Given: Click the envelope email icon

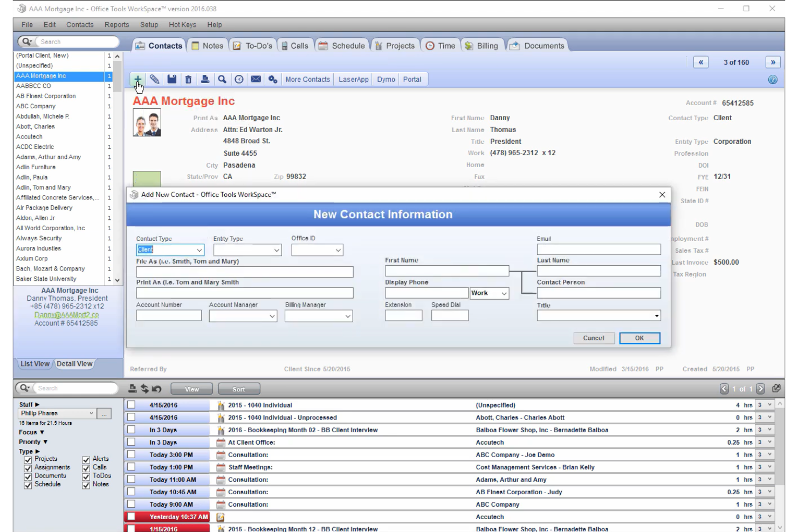Looking at the screenshot, I should [x=256, y=79].
